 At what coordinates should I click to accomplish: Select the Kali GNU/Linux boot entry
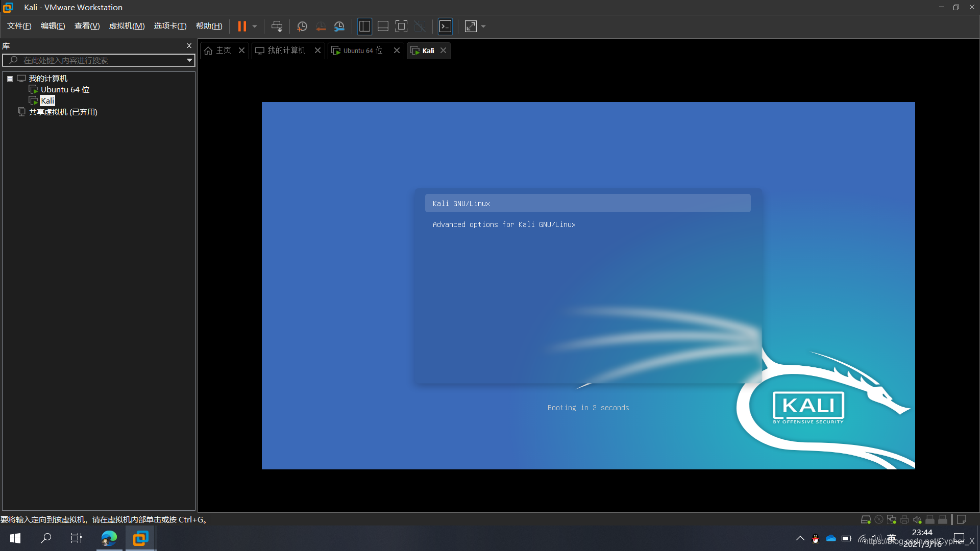[587, 203]
